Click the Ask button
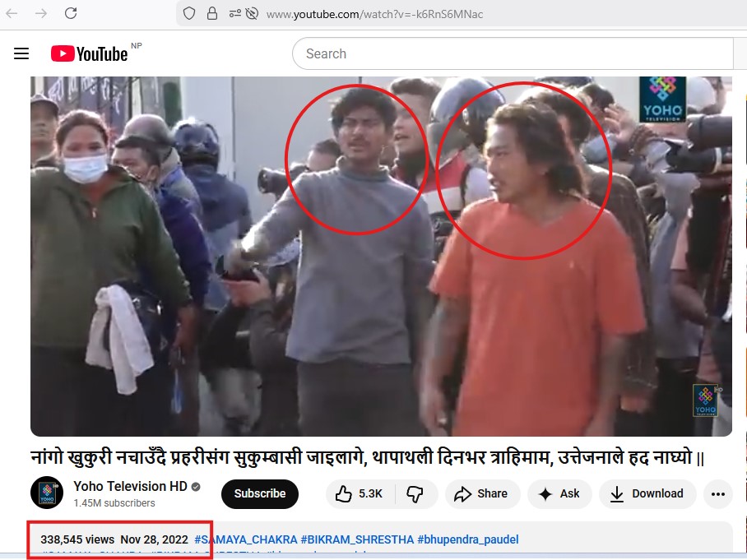 pos(559,493)
